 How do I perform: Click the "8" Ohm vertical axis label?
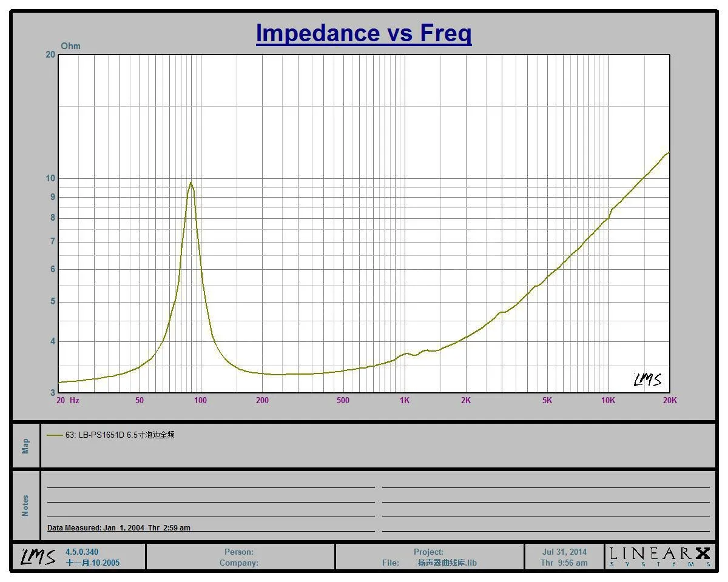point(53,218)
